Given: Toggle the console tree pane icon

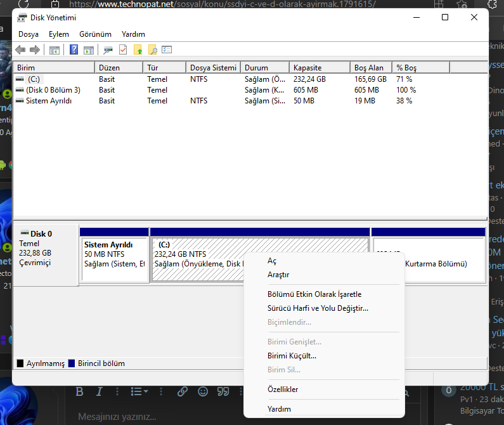Looking at the screenshot, I should 55,50.
